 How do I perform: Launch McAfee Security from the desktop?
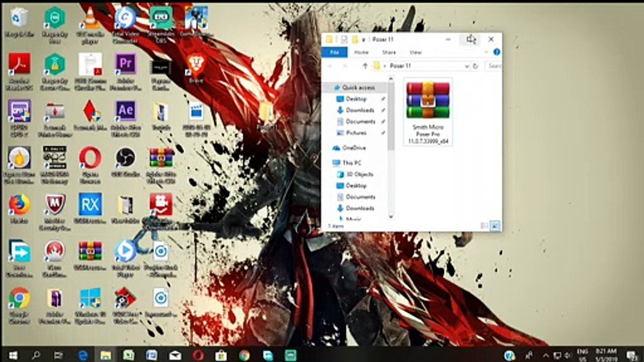point(55,211)
